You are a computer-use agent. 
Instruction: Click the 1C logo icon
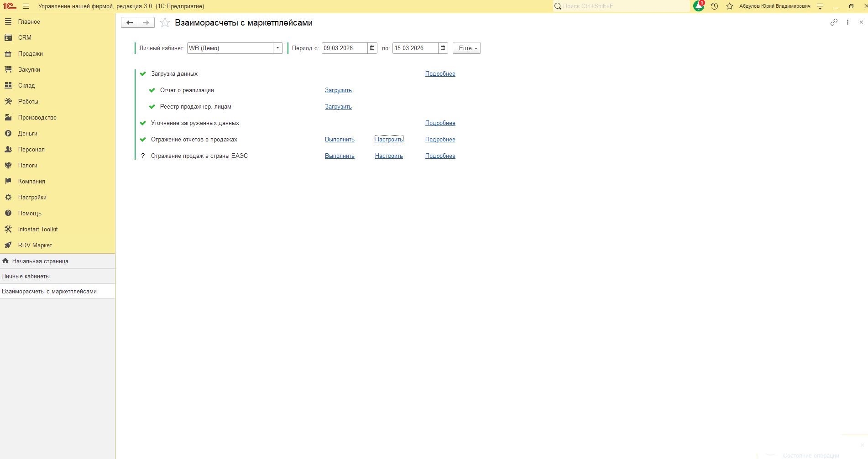[10, 6]
